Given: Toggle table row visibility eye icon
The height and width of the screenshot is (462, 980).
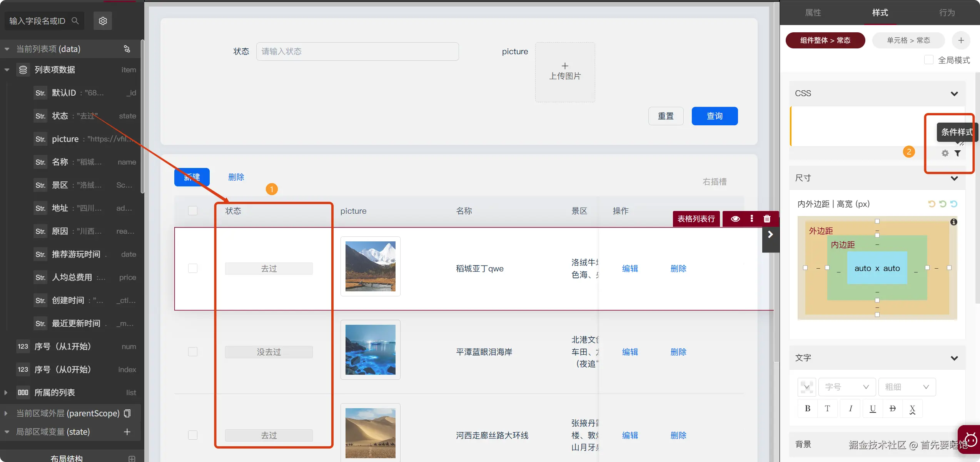Looking at the screenshot, I should [735, 219].
